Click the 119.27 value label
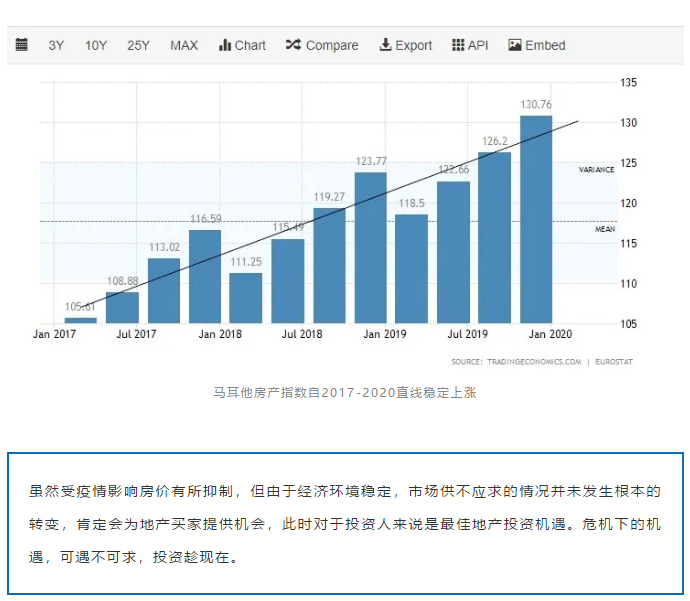This screenshot has height=601, width=690. tap(329, 197)
